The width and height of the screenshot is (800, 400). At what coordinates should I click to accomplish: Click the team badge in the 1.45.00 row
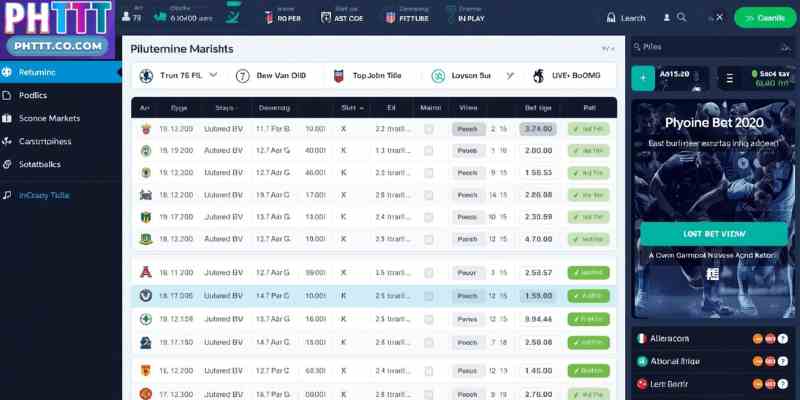click(145, 371)
